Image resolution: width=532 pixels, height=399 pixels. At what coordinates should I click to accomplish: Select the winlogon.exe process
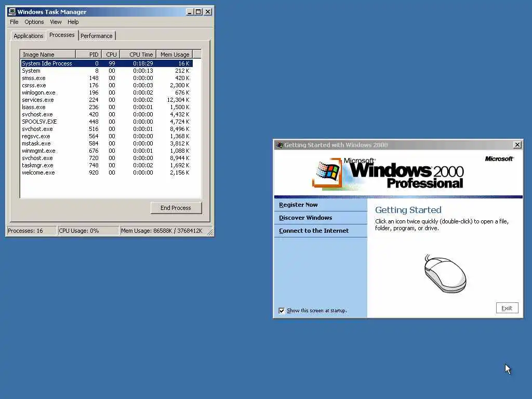[x=107, y=92]
